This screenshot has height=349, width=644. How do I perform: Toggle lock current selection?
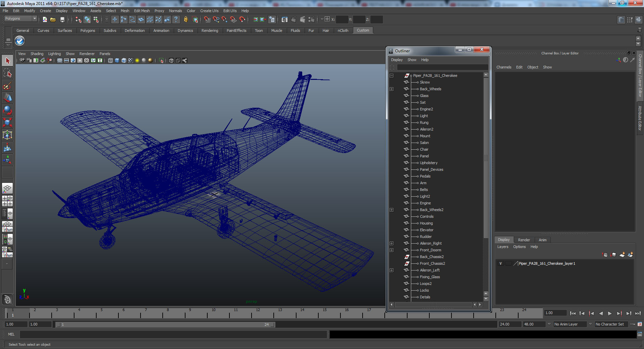(x=186, y=19)
